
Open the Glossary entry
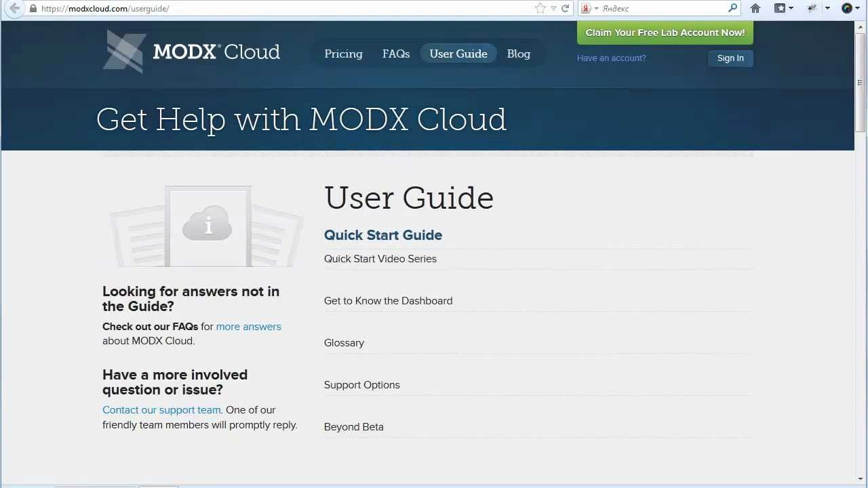tap(344, 343)
